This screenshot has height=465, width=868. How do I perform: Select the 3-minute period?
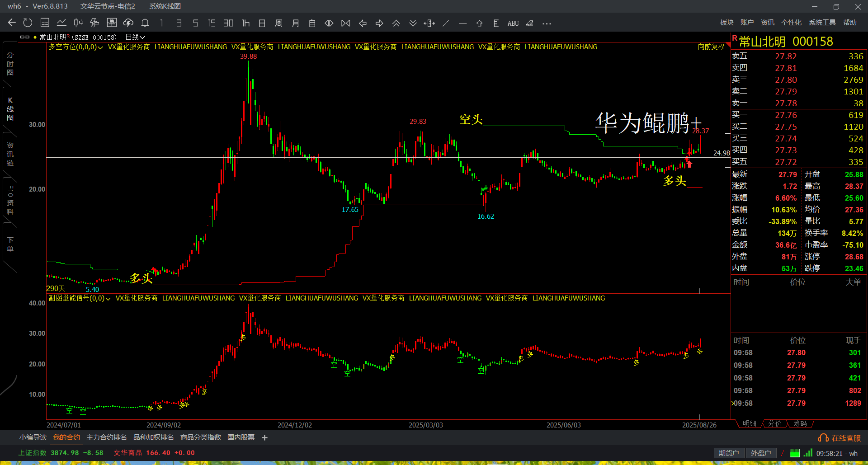pyautogui.click(x=179, y=23)
